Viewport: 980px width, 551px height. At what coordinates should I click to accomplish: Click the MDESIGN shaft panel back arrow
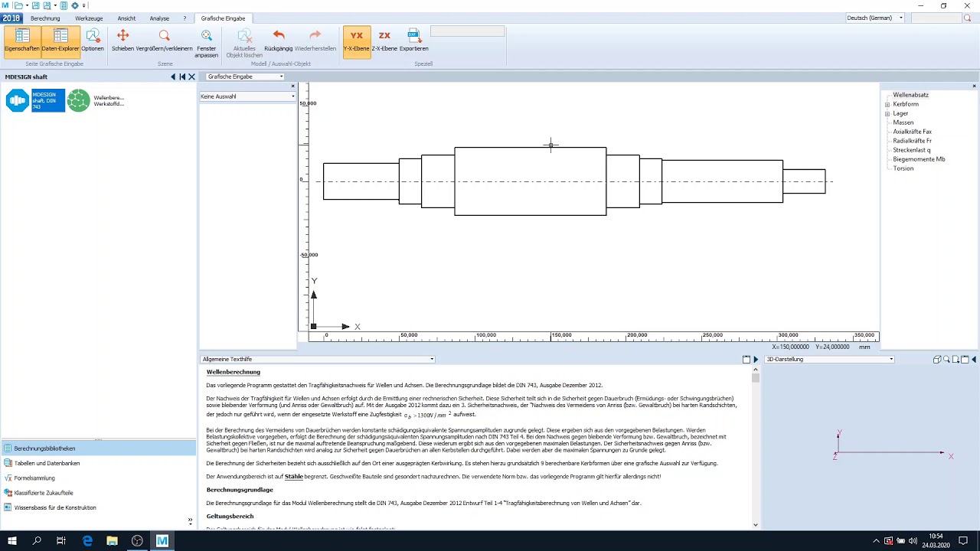tap(173, 77)
